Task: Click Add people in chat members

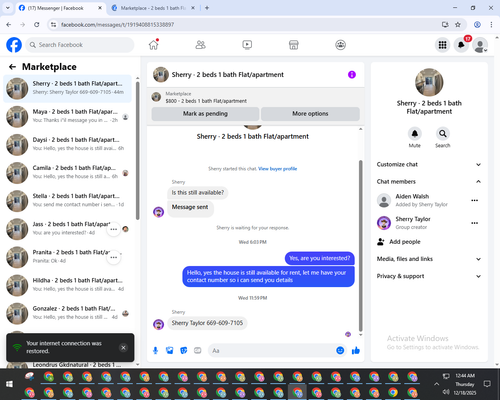Action: click(399, 242)
